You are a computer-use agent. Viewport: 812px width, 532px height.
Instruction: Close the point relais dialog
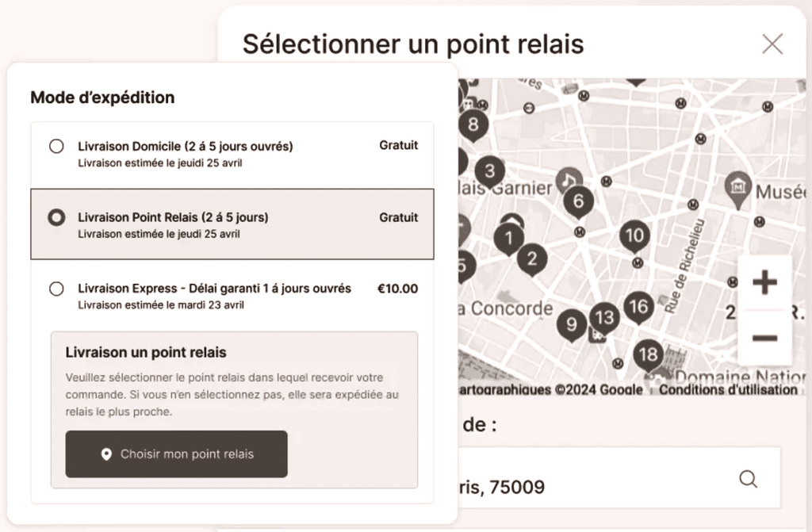[772, 44]
